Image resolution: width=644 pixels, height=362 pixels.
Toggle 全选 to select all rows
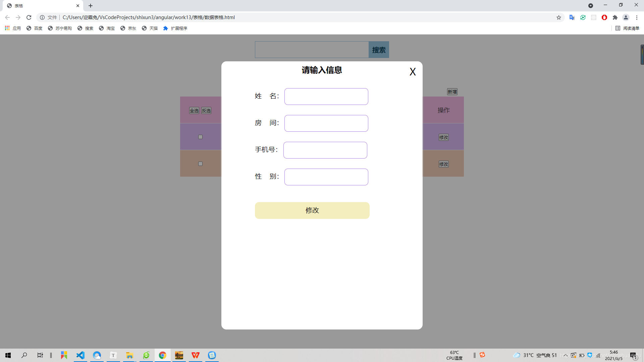tap(194, 110)
